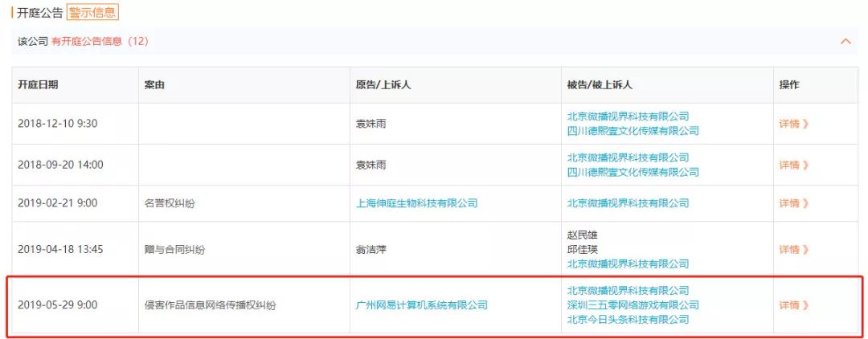Open plaintiff 广州网易计算机系统有限公司
The height and width of the screenshot is (339, 868).
click(421, 304)
